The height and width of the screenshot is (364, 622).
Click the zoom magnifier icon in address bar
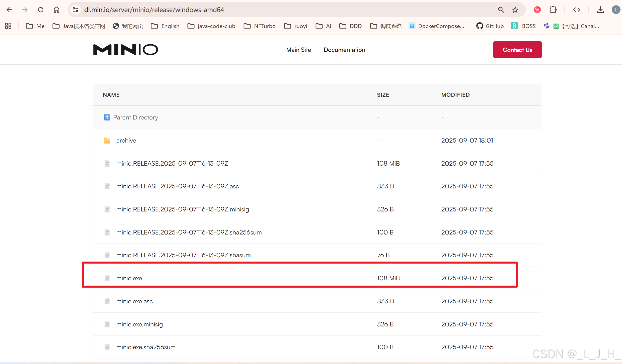click(x=501, y=10)
